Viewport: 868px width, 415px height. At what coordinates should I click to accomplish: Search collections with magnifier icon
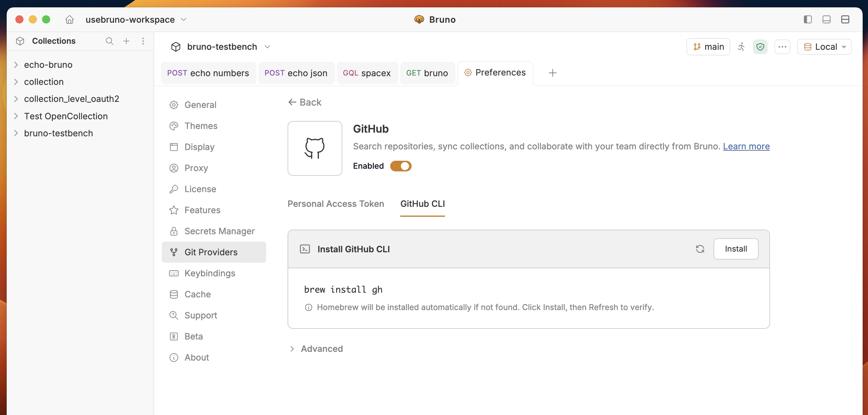pyautogui.click(x=109, y=41)
